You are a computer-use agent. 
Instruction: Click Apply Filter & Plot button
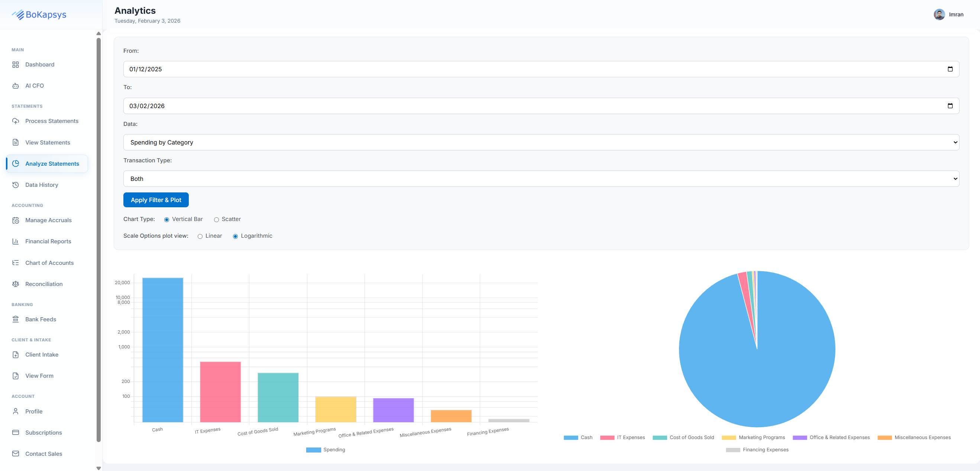[x=156, y=200]
